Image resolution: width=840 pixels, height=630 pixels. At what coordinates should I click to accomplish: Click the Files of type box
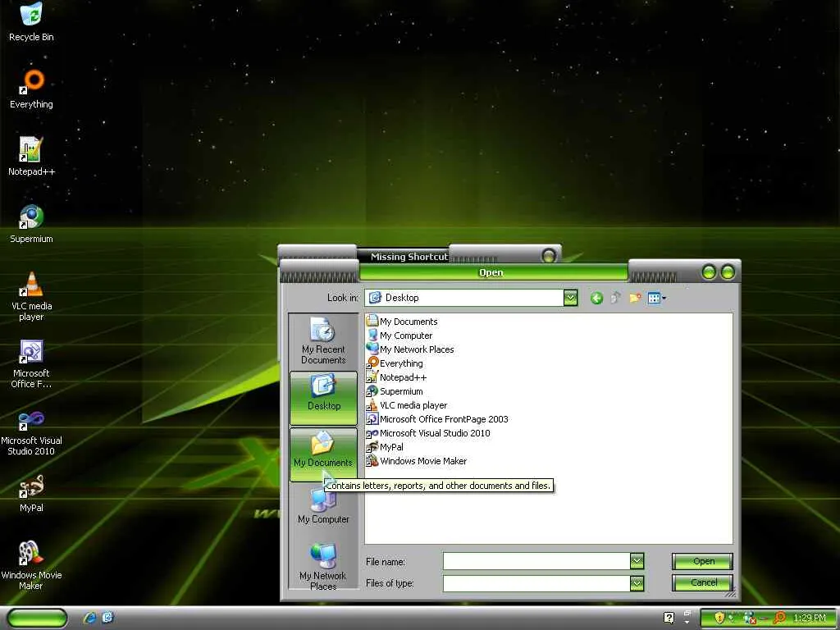click(x=536, y=583)
